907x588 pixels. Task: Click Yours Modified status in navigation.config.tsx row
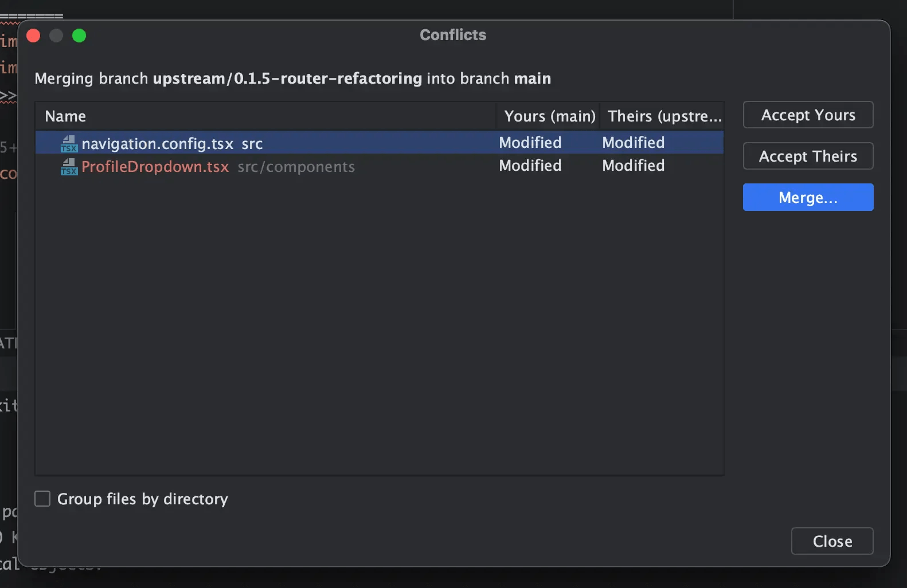pos(530,143)
